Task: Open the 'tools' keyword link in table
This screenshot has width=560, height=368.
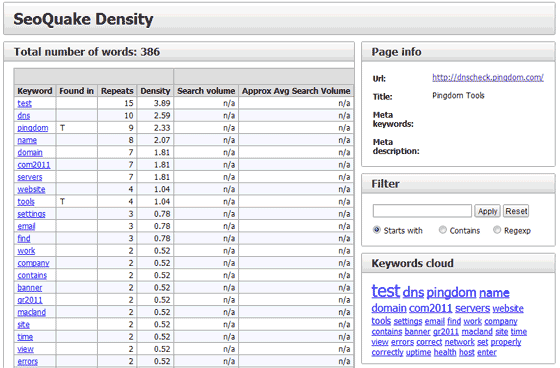Action: pyautogui.click(x=26, y=202)
